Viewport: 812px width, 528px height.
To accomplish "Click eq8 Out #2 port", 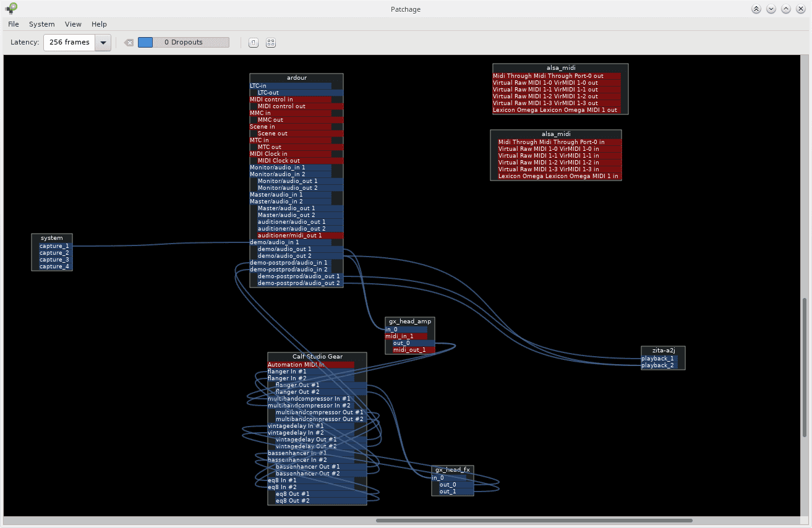I will (321, 501).
